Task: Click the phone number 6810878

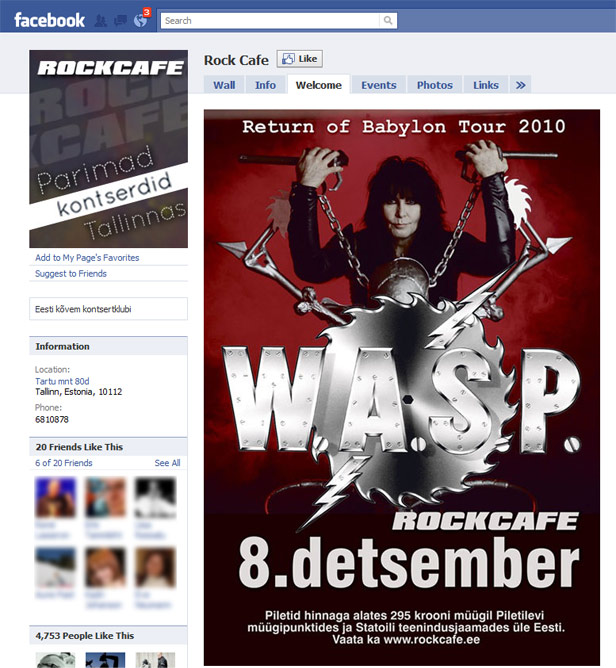Action: [x=52, y=420]
